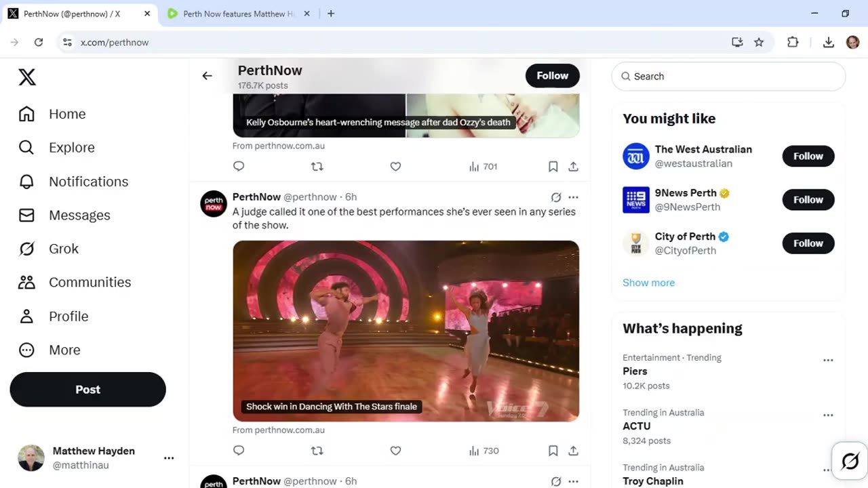Image resolution: width=868 pixels, height=488 pixels.
Task: Open more options for the Piers trend
Action: 828,361
